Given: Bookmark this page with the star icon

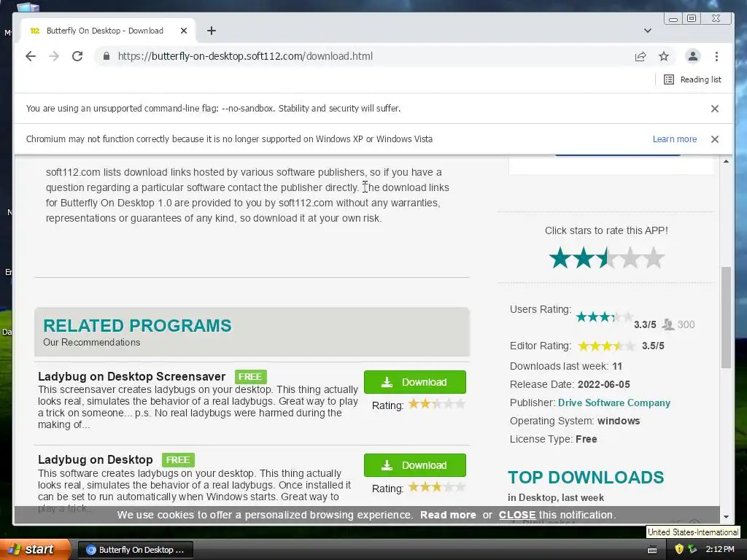Looking at the screenshot, I should click(x=664, y=56).
